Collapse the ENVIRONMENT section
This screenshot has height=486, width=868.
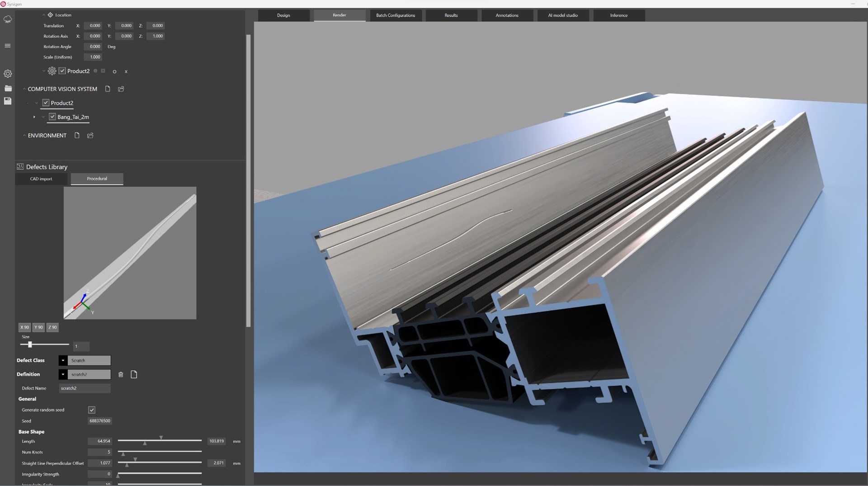click(x=24, y=136)
